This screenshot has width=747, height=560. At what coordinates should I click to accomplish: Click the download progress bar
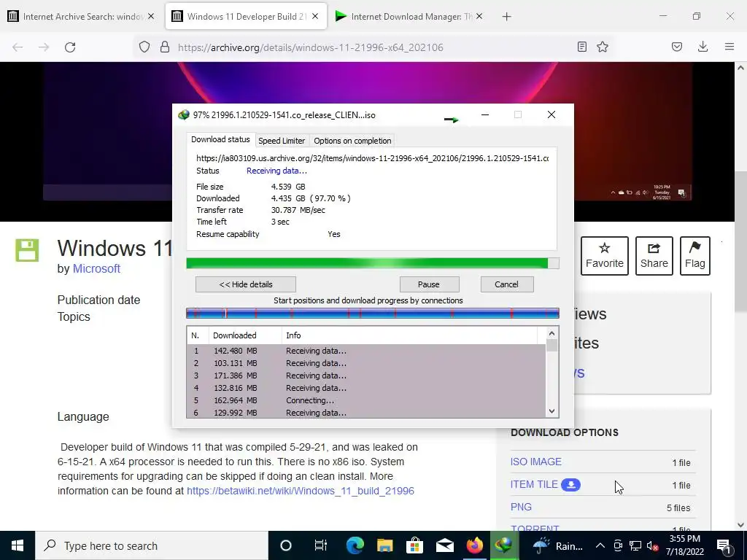[x=373, y=263]
